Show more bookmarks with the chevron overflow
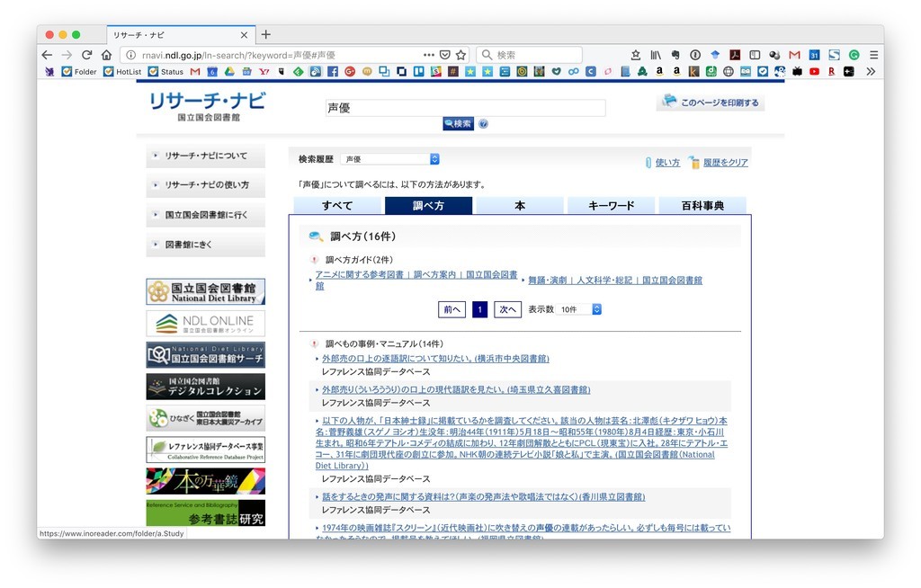 tap(871, 72)
